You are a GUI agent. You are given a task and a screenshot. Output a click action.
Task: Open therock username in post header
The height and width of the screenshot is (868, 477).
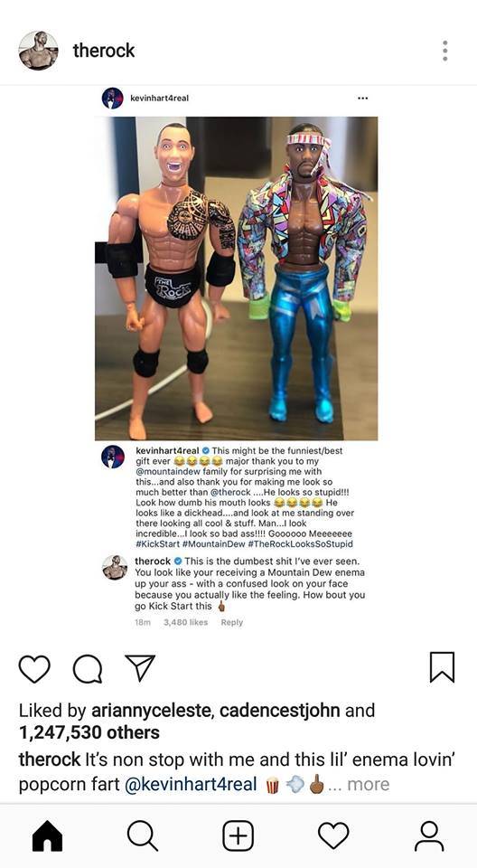[x=104, y=51]
